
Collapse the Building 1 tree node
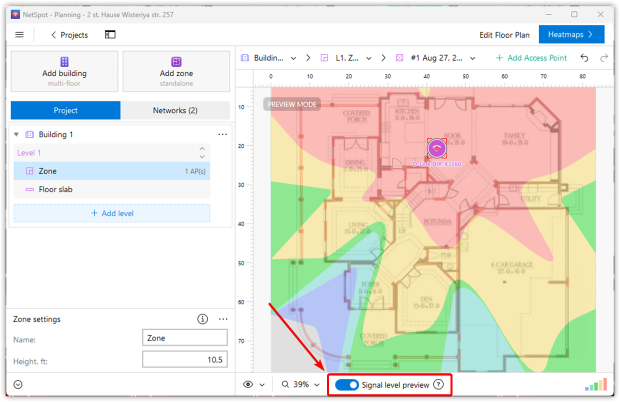(16, 134)
